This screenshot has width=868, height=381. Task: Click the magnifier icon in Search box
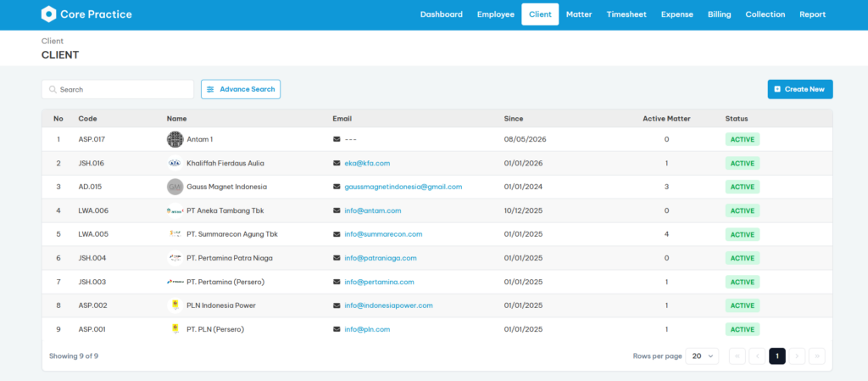[x=53, y=89]
